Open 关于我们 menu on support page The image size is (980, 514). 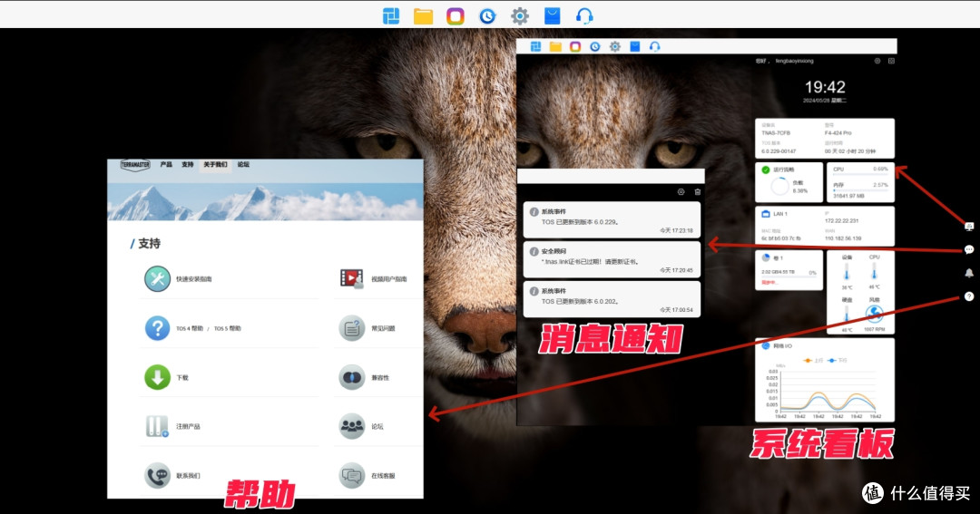pyautogui.click(x=215, y=164)
